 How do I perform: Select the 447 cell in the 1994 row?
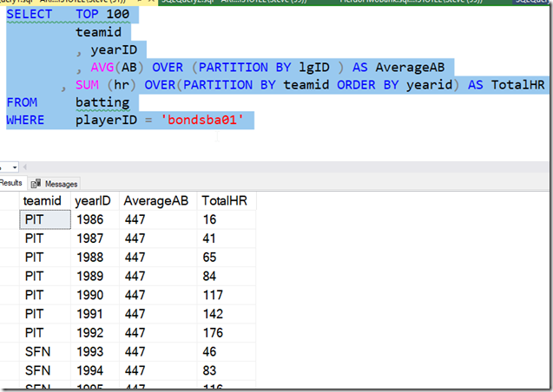point(158,370)
